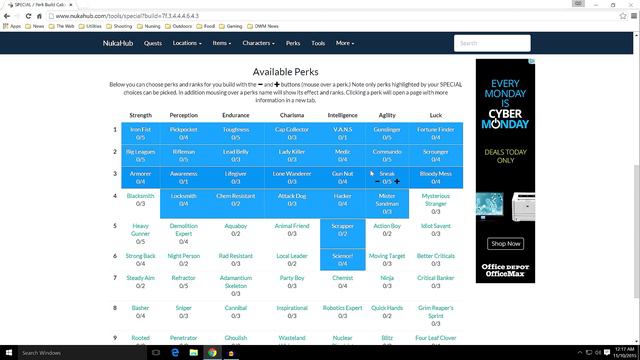Bookmark page with the star icon
This screenshot has height=360, width=640.
(x=623, y=16)
